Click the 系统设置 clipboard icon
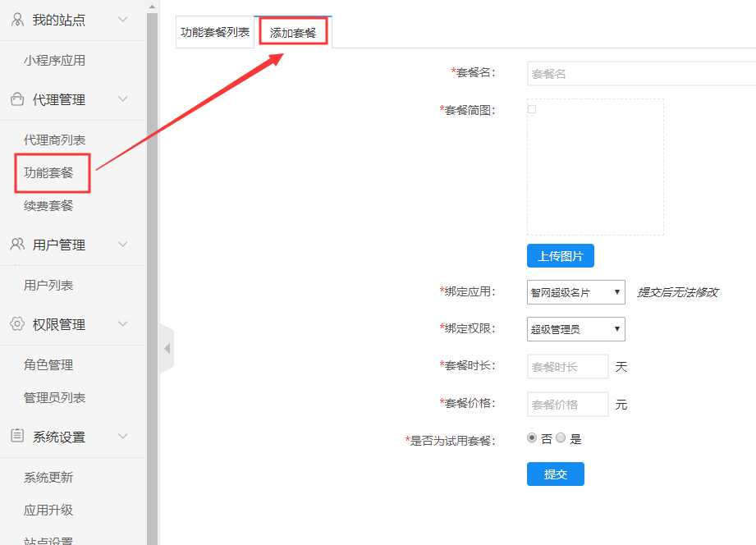 [17, 436]
